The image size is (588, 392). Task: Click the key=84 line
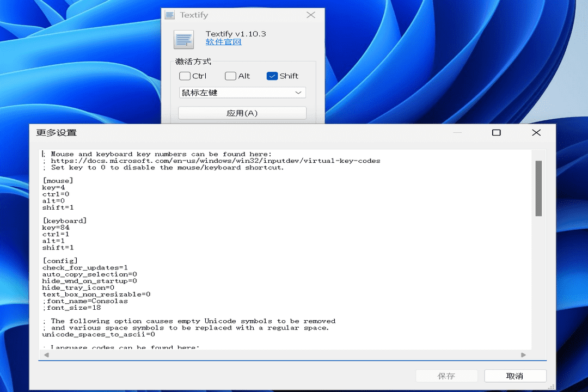[56, 228]
